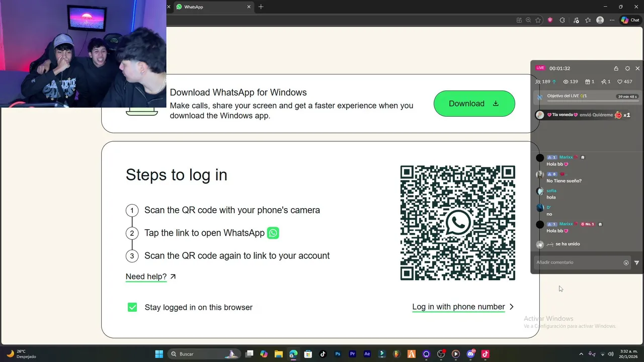644x362 pixels.
Task: Uncheck Stay logged in on this browser
Action: [x=132, y=307]
